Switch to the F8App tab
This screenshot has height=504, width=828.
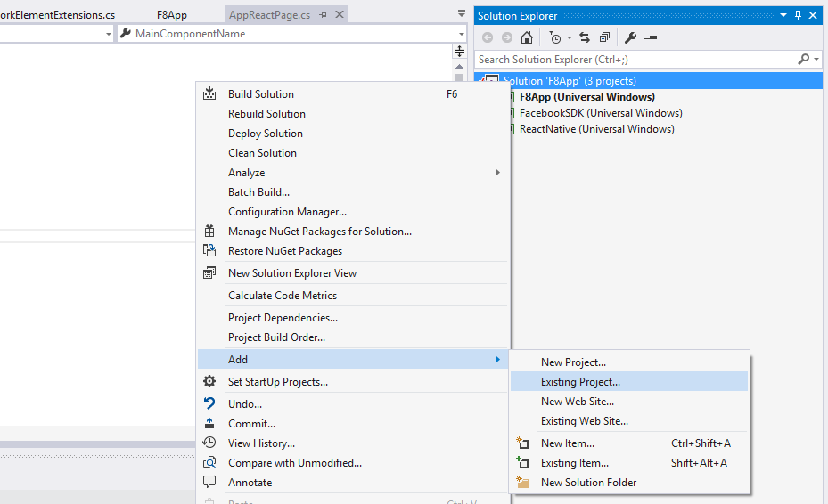171,15
